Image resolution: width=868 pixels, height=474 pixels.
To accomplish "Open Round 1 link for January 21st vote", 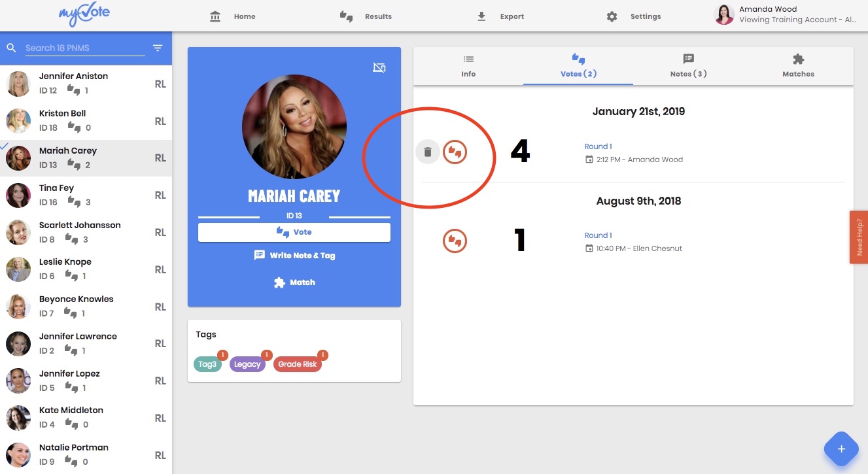I will tap(598, 146).
